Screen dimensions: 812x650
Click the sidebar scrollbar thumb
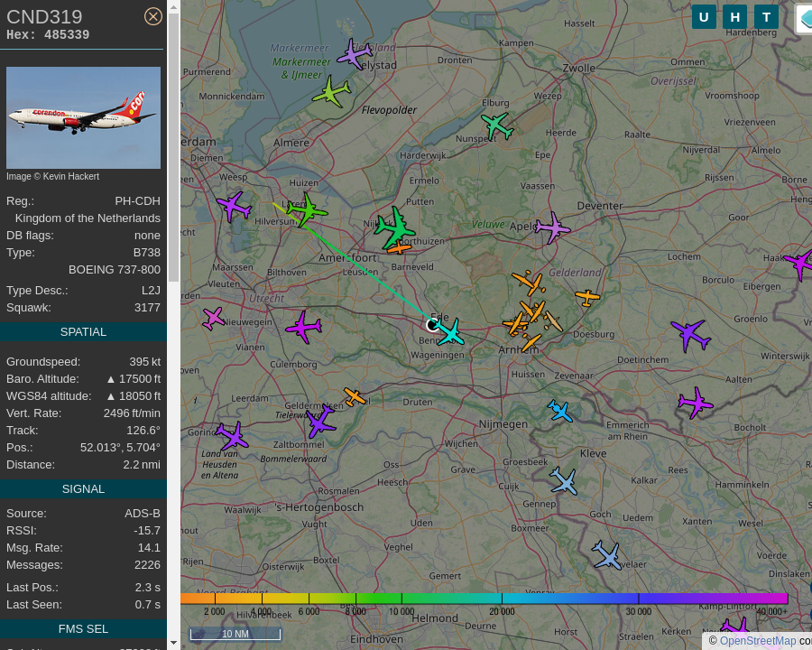point(173,148)
